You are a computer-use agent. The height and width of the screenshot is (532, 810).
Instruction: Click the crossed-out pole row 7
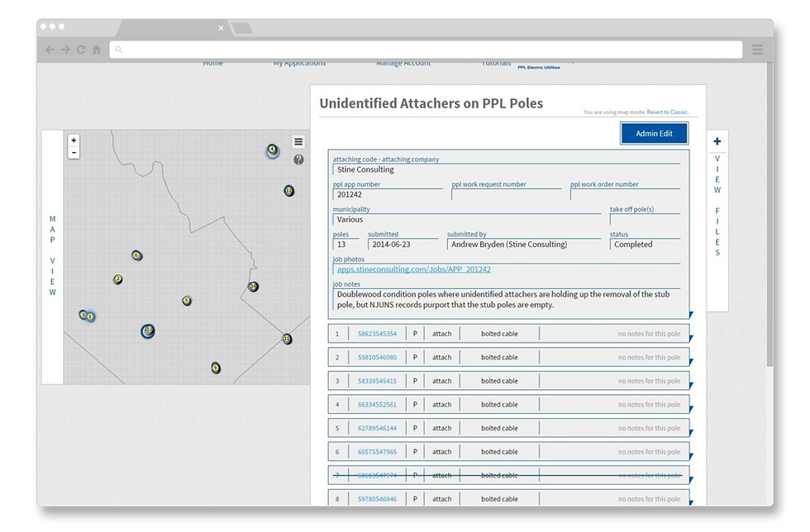[x=509, y=475]
